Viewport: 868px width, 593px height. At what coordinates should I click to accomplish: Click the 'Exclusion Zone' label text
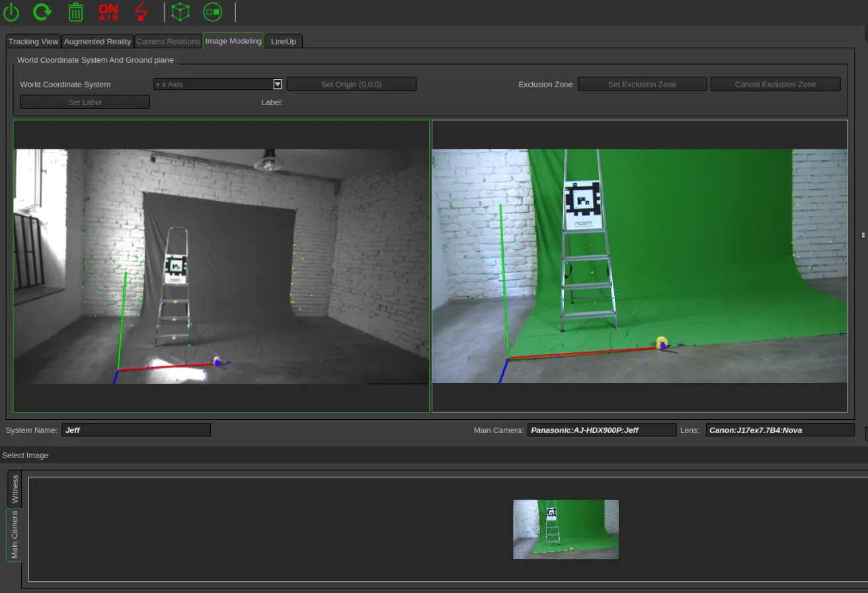545,85
